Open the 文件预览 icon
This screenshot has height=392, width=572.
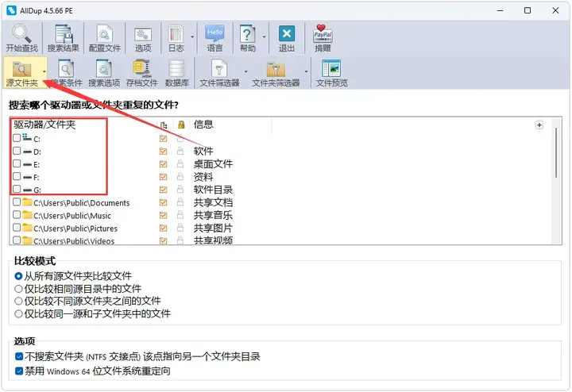[331, 68]
